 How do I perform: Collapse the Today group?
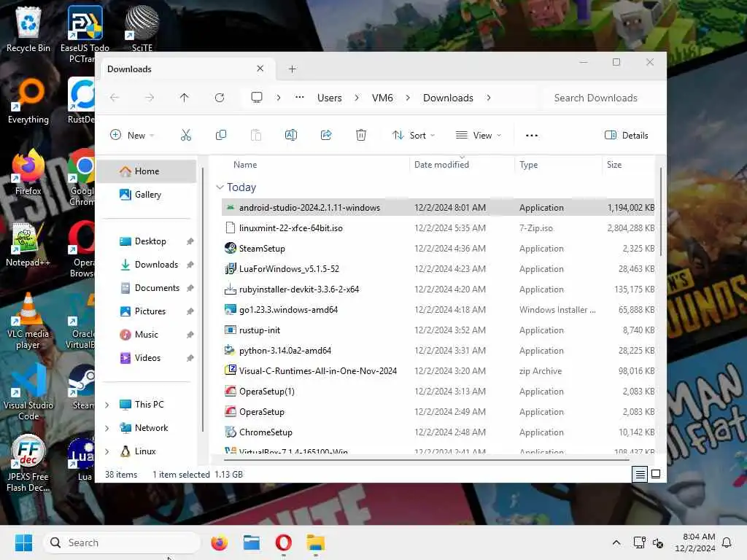coord(220,187)
